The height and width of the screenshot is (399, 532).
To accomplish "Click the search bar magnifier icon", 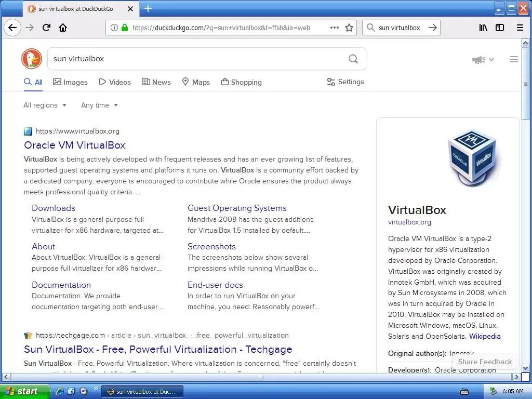I will coord(371,28).
